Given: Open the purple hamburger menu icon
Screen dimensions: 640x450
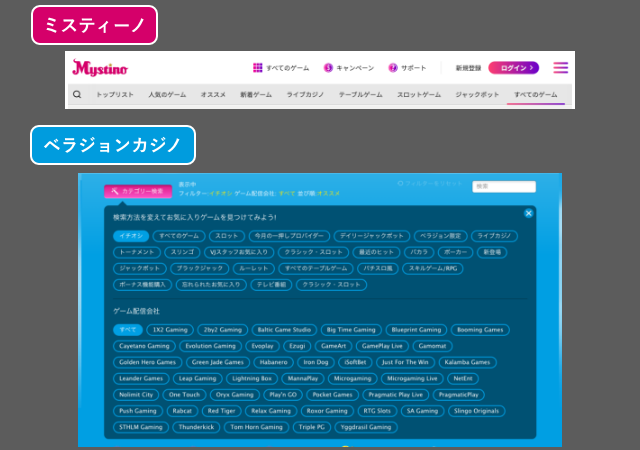Looking at the screenshot, I should point(561,68).
